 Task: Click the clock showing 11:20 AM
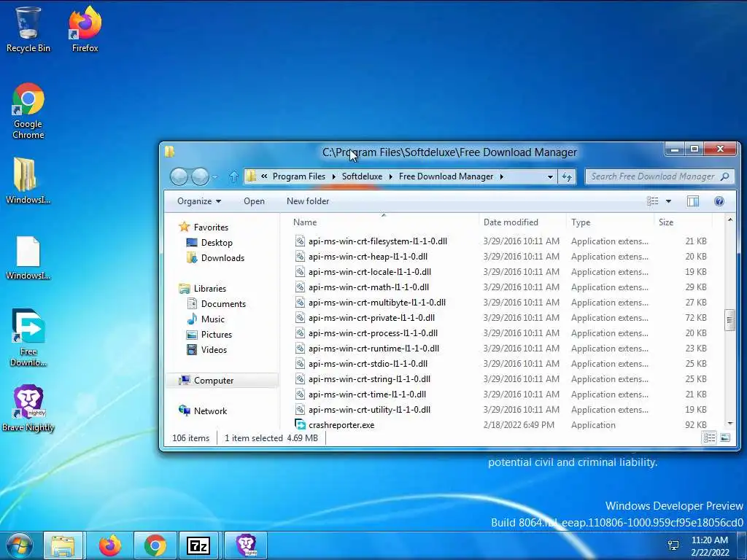click(x=709, y=540)
